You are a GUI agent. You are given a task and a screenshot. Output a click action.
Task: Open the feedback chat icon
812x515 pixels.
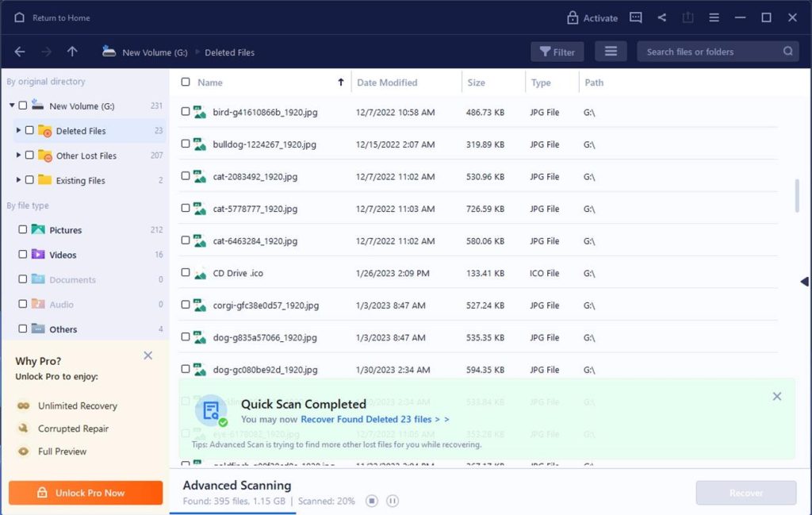635,17
